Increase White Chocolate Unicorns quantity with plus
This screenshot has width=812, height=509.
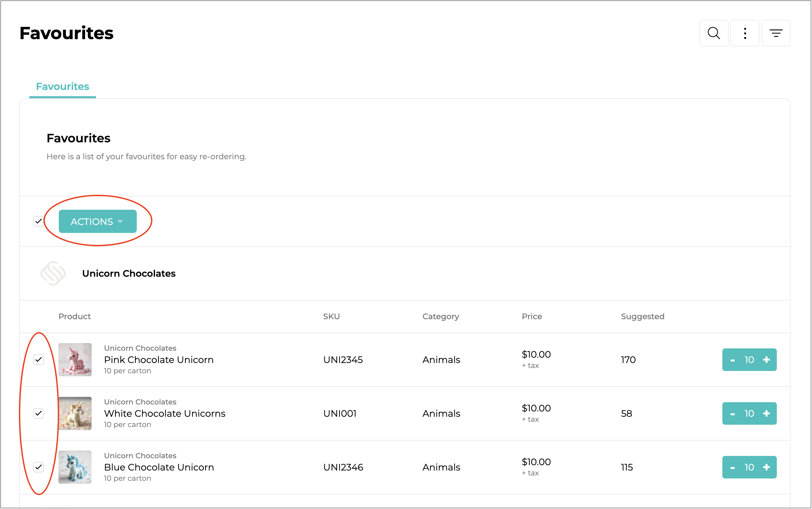pyautogui.click(x=767, y=414)
